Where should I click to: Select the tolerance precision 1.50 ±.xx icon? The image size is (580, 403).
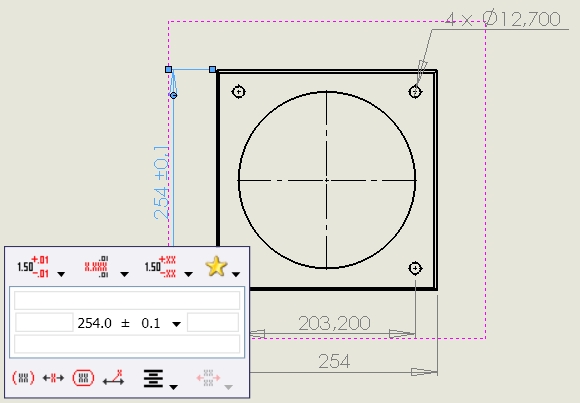coord(160,266)
